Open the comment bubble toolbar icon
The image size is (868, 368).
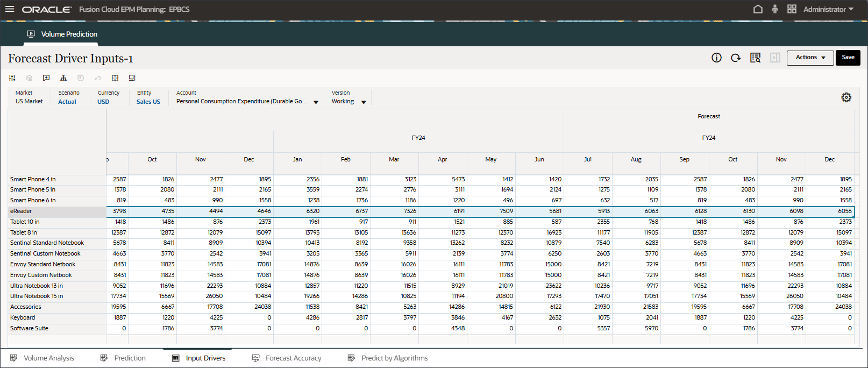[46, 78]
